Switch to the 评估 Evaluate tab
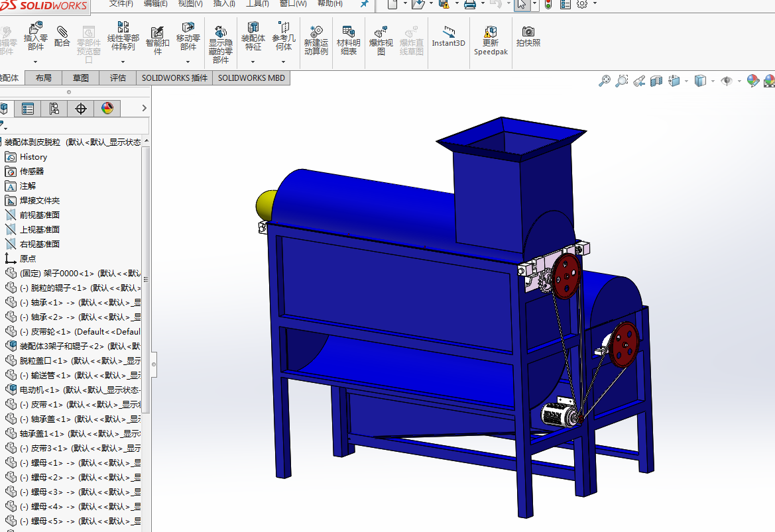The height and width of the screenshot is (532, 775). coord(118,78)
